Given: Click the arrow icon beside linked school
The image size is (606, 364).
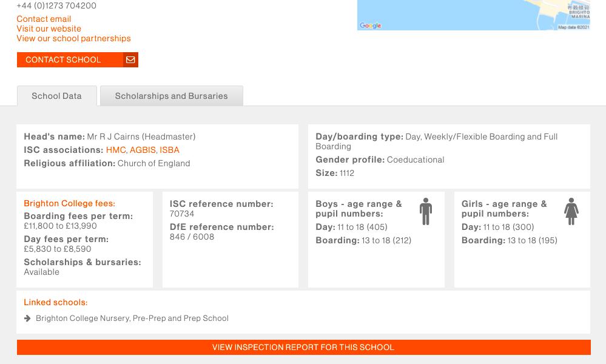Looking at the screenshot, I should click(x=27, y=318).
